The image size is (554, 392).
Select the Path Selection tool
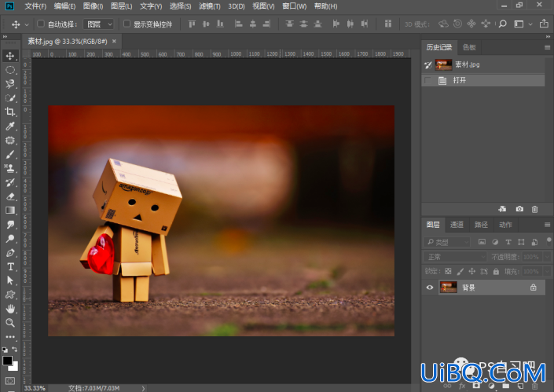point(10,280)
